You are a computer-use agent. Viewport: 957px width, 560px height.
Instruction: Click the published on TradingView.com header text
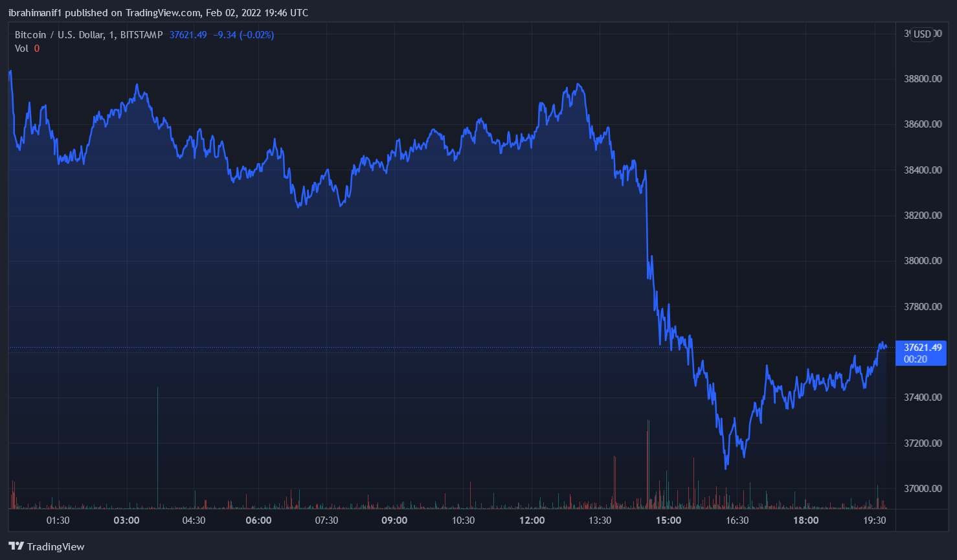click(x=158, y=13)
